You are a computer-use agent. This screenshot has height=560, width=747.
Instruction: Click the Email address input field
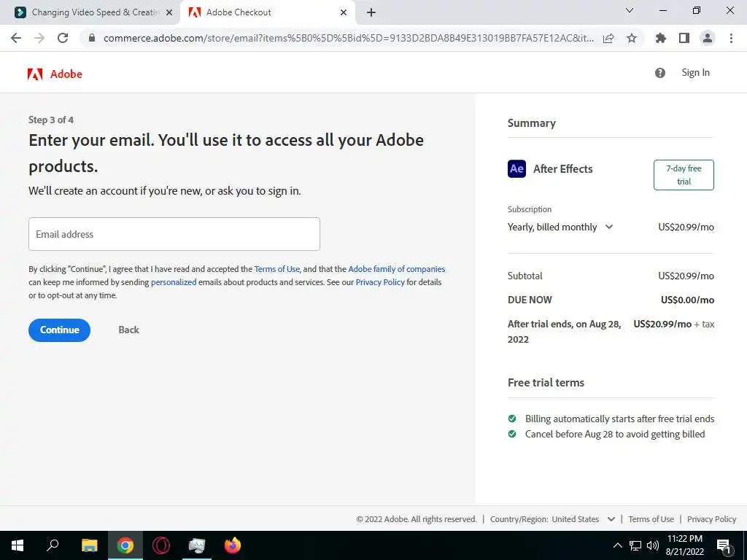(x=174, y=234)
